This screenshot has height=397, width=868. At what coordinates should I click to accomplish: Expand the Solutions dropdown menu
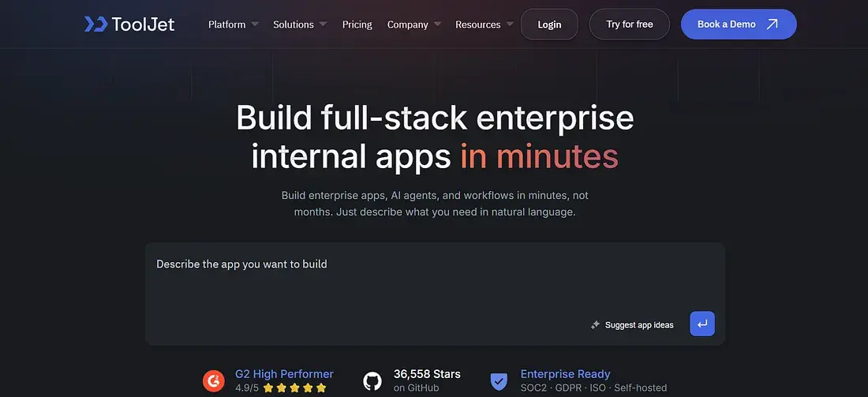[299, 24]
